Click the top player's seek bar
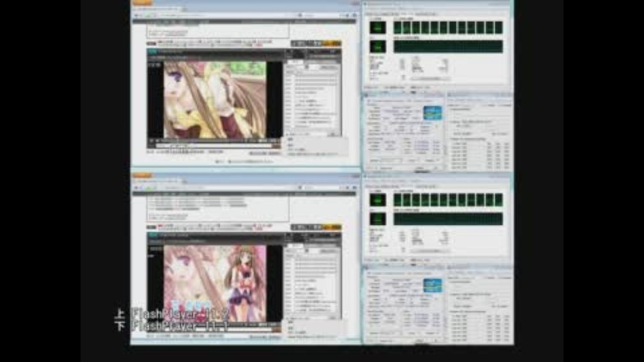 [201, 141]
